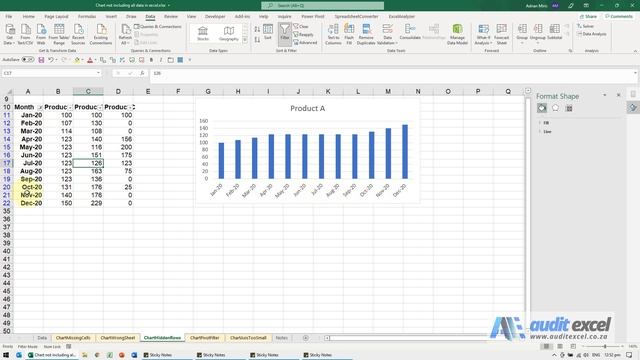Launch Text to Columns
Viewport: 640px width, 360px height.
pyautogui.click(x=333, y=34)
